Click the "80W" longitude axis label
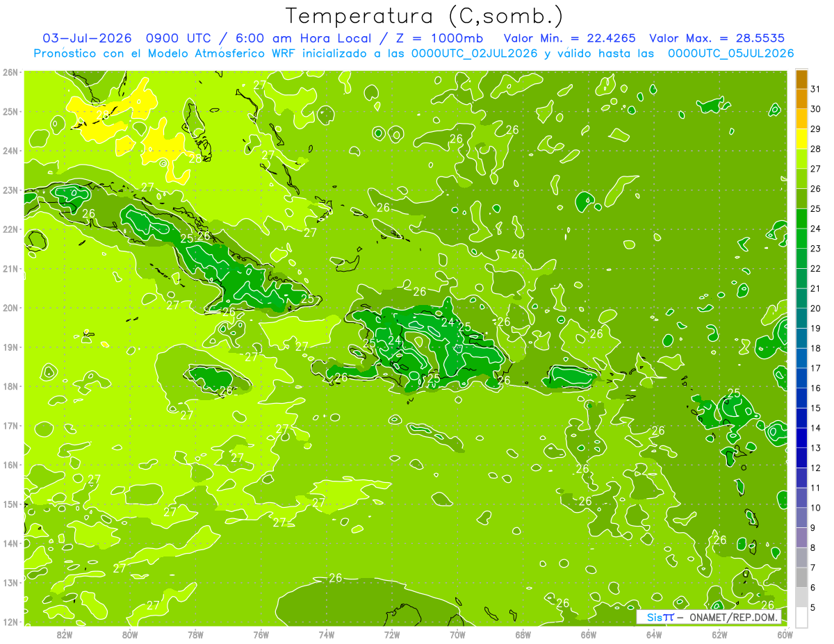 click(130, 634)
